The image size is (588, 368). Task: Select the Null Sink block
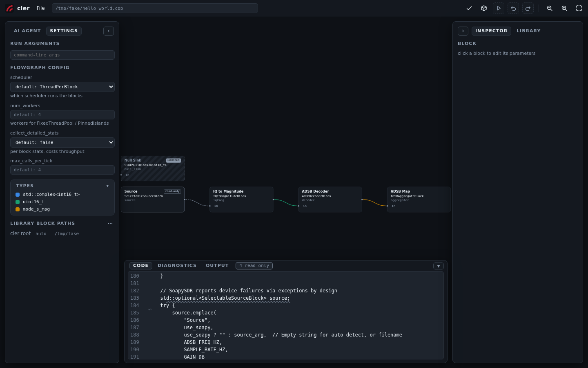(x=153, y=168)
